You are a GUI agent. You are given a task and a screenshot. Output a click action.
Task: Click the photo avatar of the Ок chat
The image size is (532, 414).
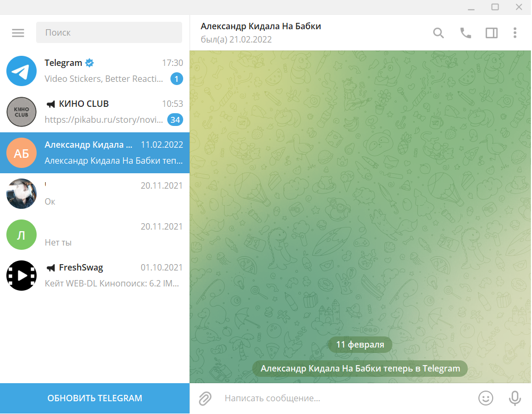coord(21,193)
